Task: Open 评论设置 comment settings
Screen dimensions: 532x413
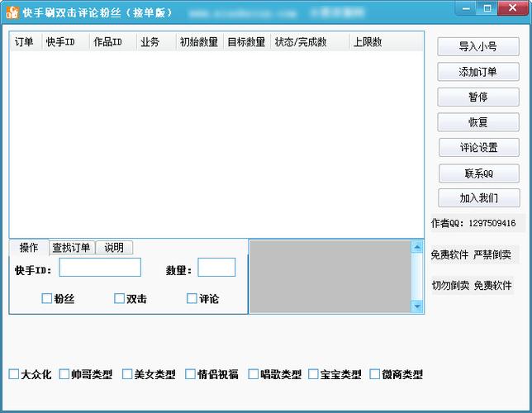Action: point(479,147)
